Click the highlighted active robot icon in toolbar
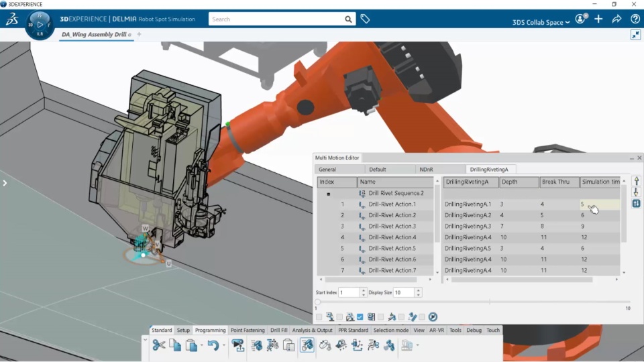Image resolution: width=644 pixels, height=362 pixels. click(x=307, y=345)
